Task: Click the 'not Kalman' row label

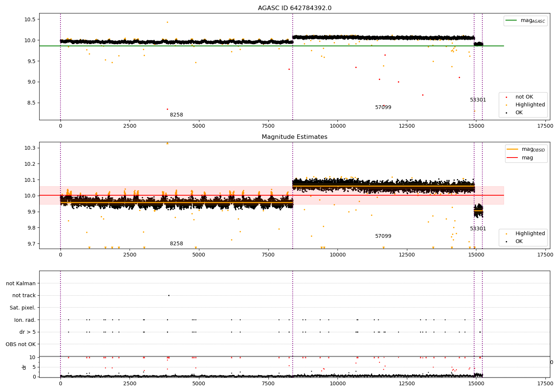Action: click(x=21, y=284)
